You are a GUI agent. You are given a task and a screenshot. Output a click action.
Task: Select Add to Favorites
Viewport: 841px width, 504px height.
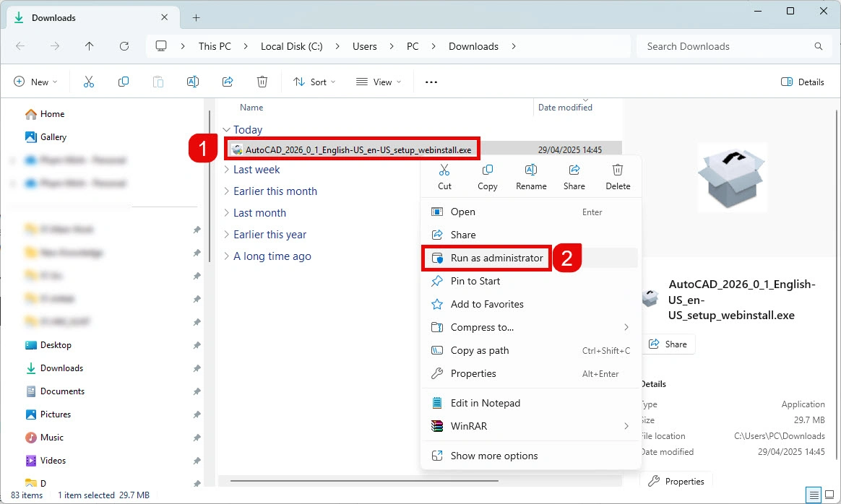tap(531, 304)
